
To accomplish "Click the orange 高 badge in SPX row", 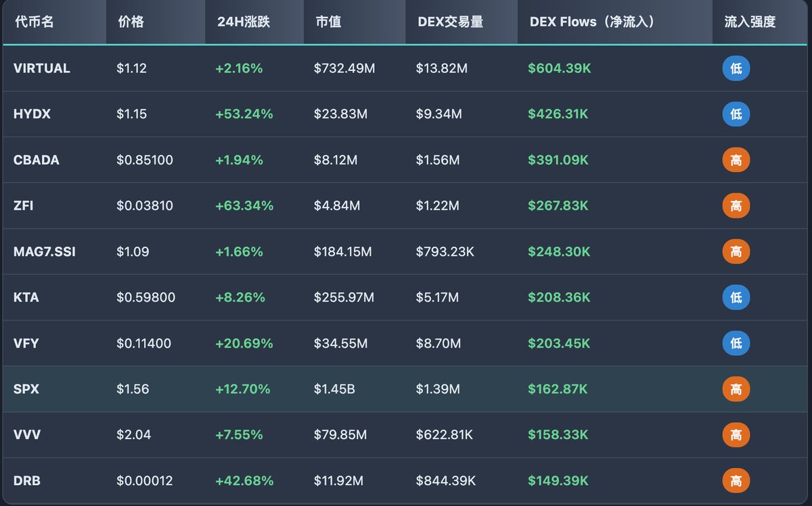I will (x=736, y=389).
